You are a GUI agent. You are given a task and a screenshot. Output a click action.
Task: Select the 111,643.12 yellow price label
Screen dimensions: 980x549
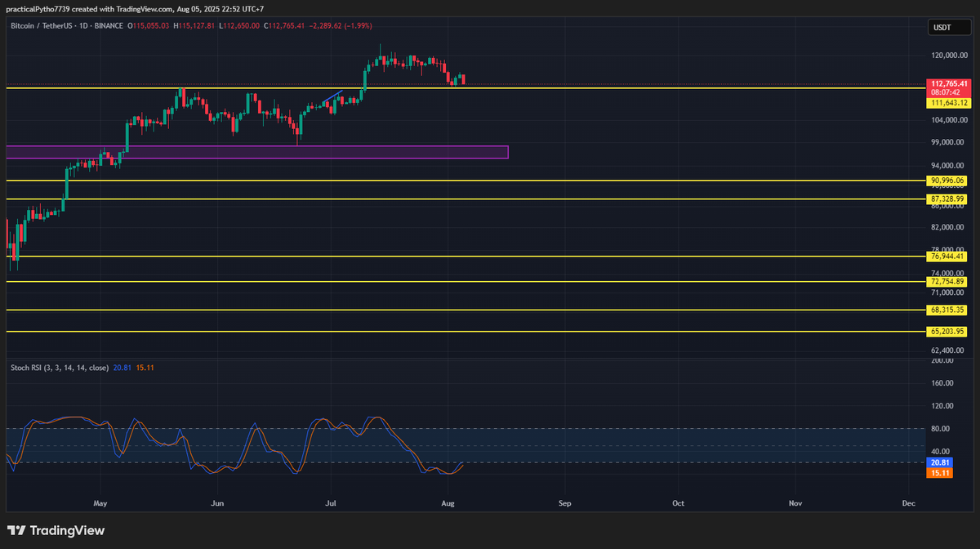(x=948, y=102)
